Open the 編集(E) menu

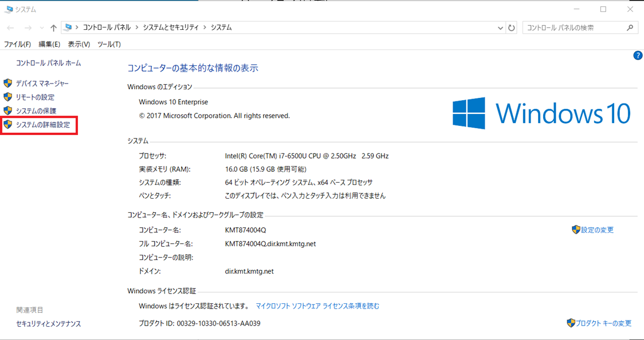click(x=49, y=44)
